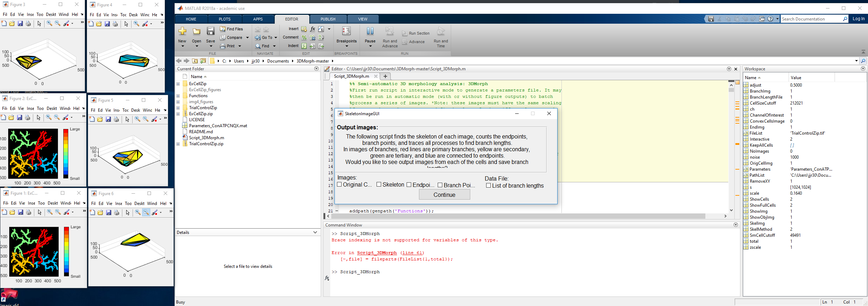
Task: Collapse the Details panel chevron
Action: click(x=315, y=232)
